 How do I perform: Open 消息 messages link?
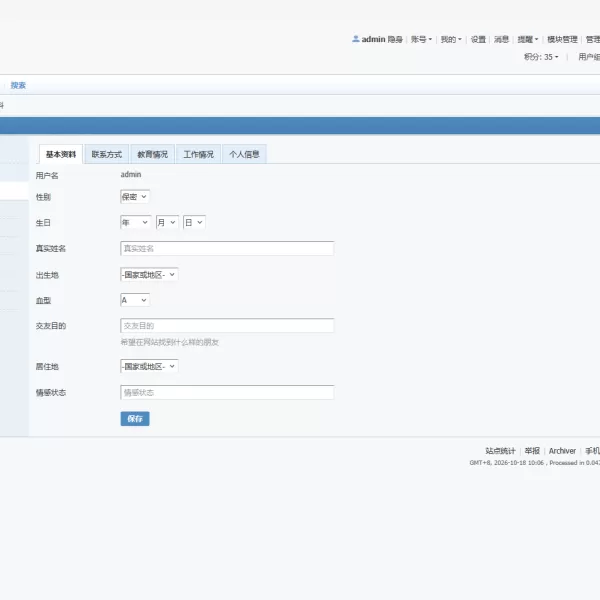(501, 39)
